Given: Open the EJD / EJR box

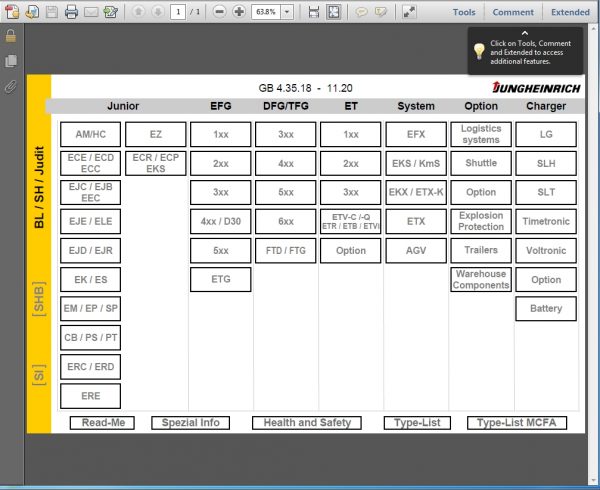Looking at the screenshot, I should pos(90,251).
